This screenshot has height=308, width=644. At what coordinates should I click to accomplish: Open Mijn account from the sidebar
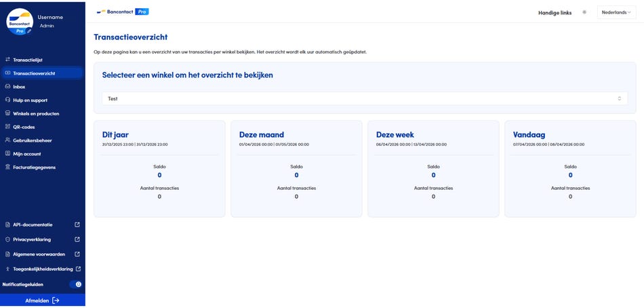(x=27, y=154)
